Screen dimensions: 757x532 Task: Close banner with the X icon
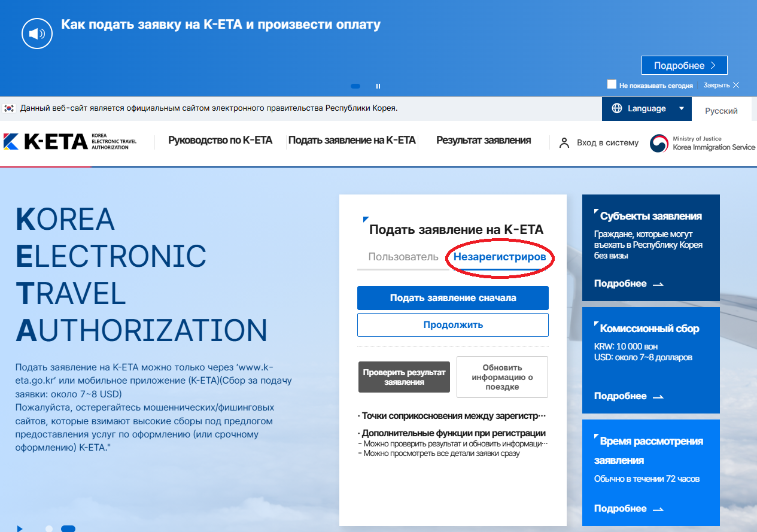pyautogui.click(x=736, y=85)
